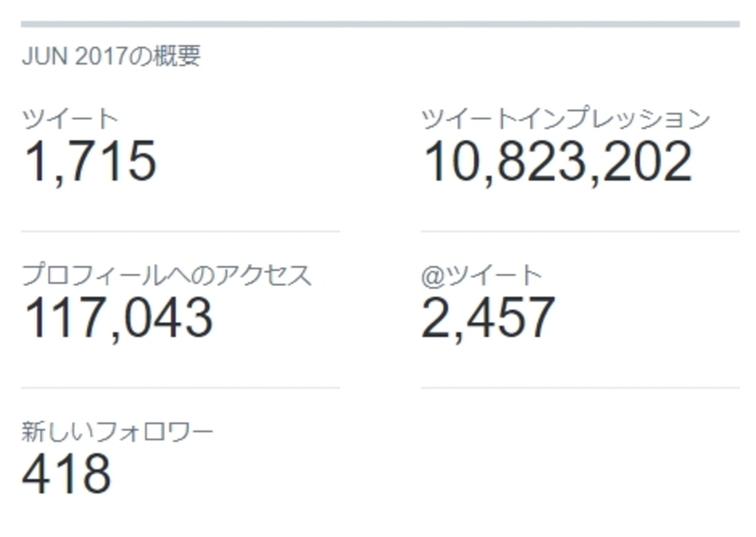The height and width of the screenshot is (537, 756).
Task: Click the divider line below 1,715
Action: pyautogui.click(x=180, y=232)
